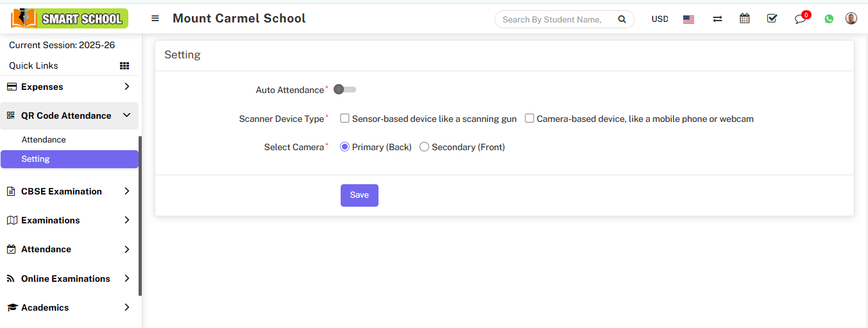The width and height of the screenshot is (868, 328).
Task: Select Secondary (Front) camera radio
Action: pyautogui.click(x=424, y=147)
